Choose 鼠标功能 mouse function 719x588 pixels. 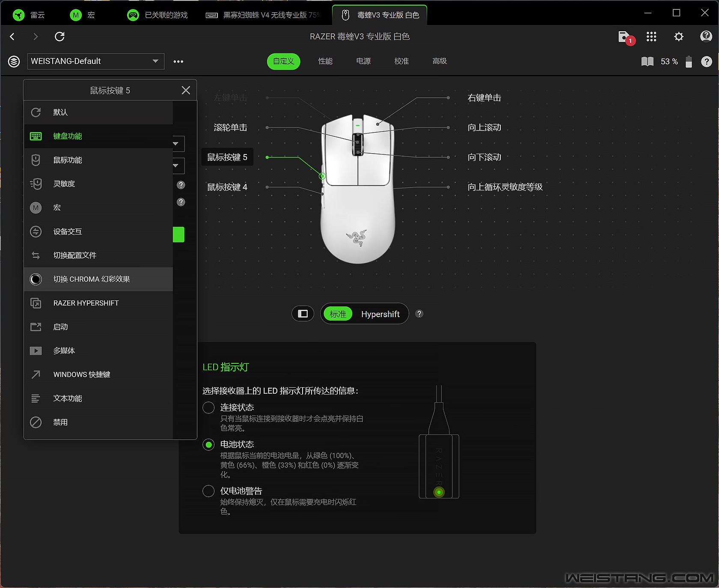click(98, 160)
